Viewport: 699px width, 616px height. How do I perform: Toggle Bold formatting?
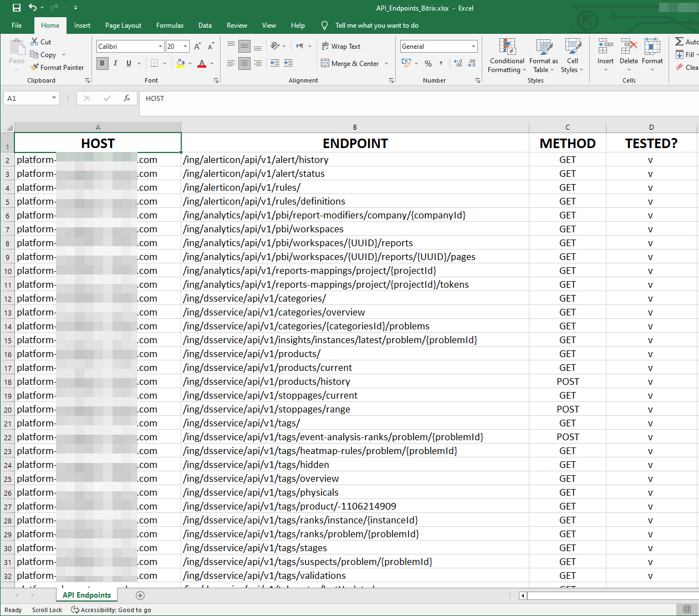pyautogui.click(x=102, y=63)
